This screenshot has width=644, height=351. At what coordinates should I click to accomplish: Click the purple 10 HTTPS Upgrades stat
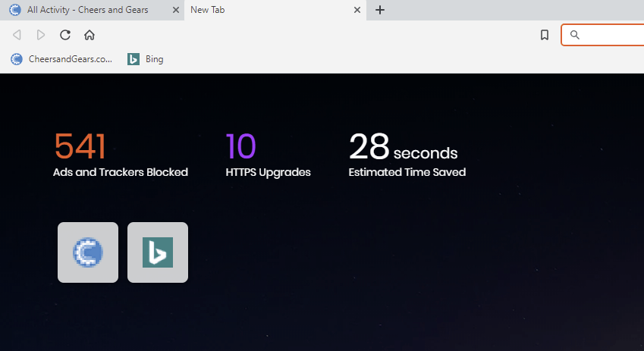[x=241, y=146]
